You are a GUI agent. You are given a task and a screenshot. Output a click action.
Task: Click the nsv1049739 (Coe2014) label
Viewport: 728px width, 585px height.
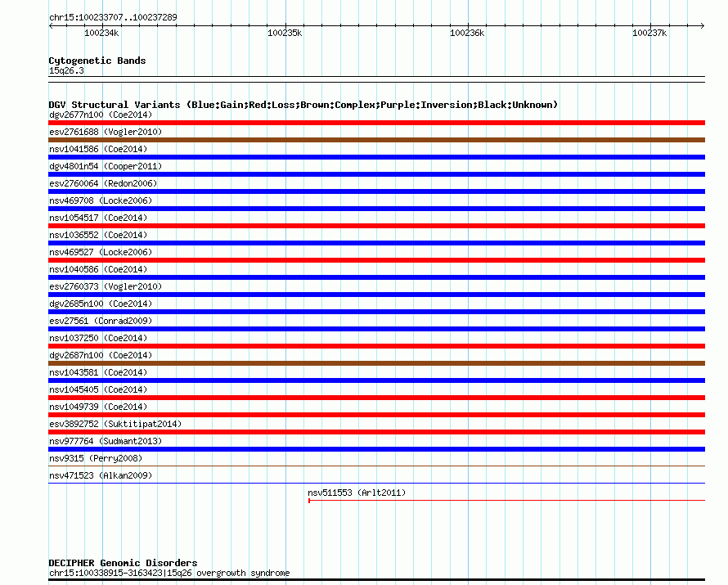pyautogui.click(x=98, y=407)
